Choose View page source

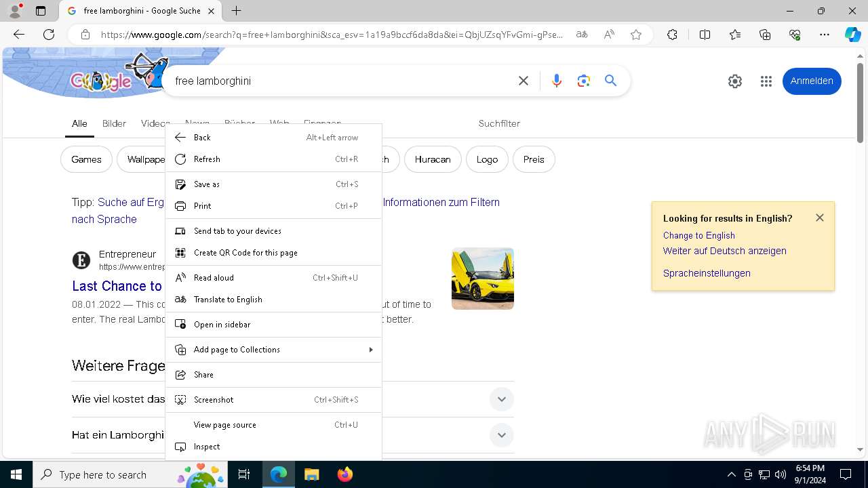(x=273, y=425)
